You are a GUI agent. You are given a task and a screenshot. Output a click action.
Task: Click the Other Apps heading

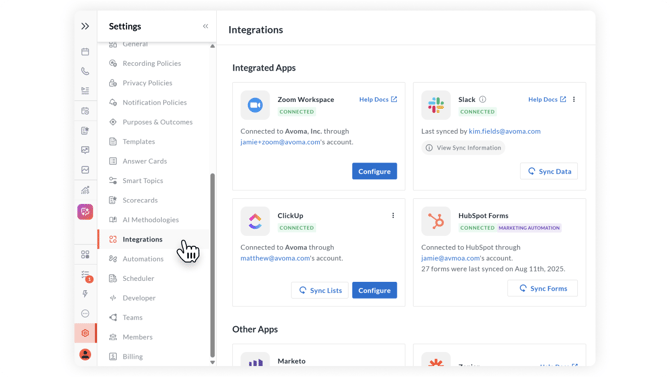click(x=255, y=330)
